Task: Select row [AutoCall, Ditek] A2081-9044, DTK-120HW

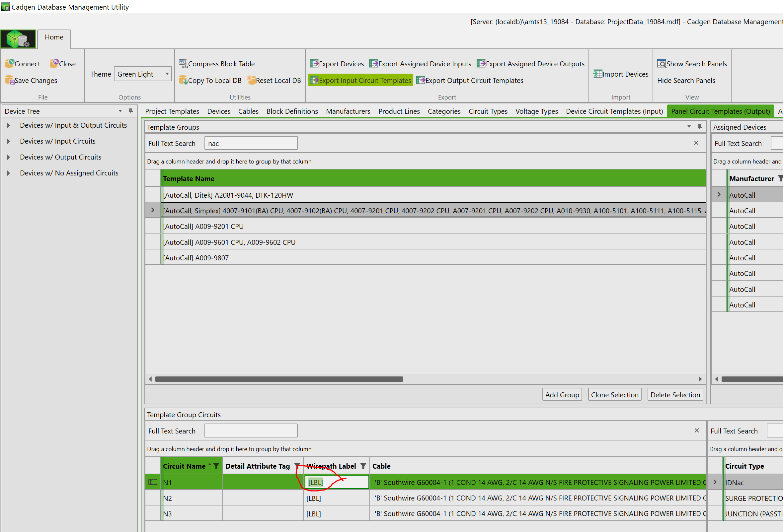Action: [x=426, y=195]
